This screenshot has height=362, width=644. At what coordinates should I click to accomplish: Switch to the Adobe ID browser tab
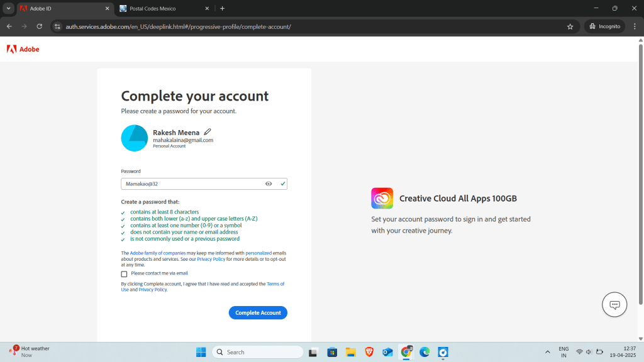point(65,8)
